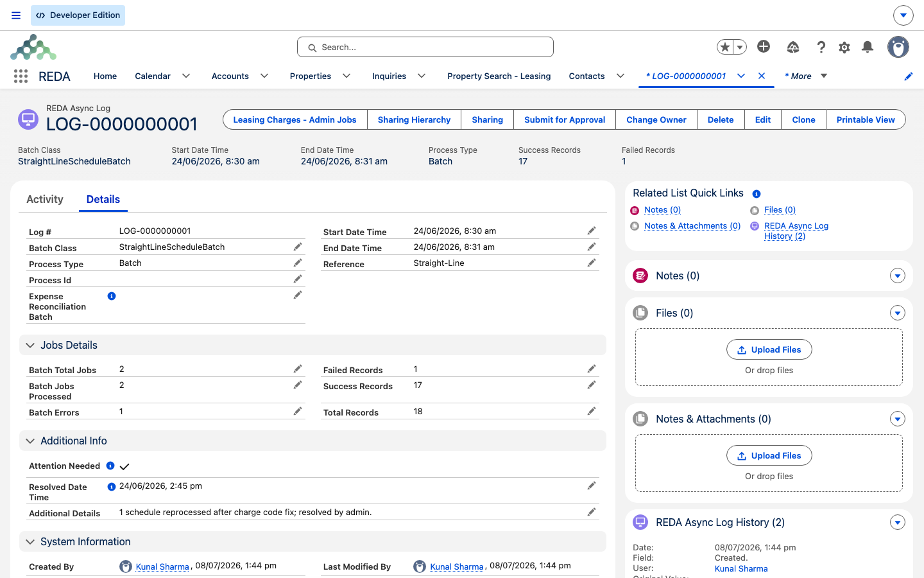Click Upload Files in Files card
This screenshot has width=924, height=578.
769,349
